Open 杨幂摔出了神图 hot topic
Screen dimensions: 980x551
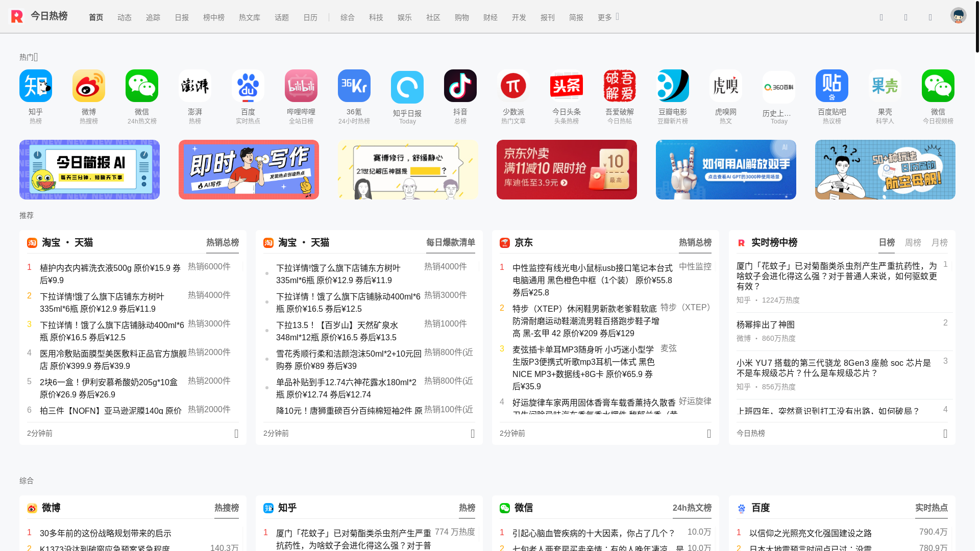[766, 325]
